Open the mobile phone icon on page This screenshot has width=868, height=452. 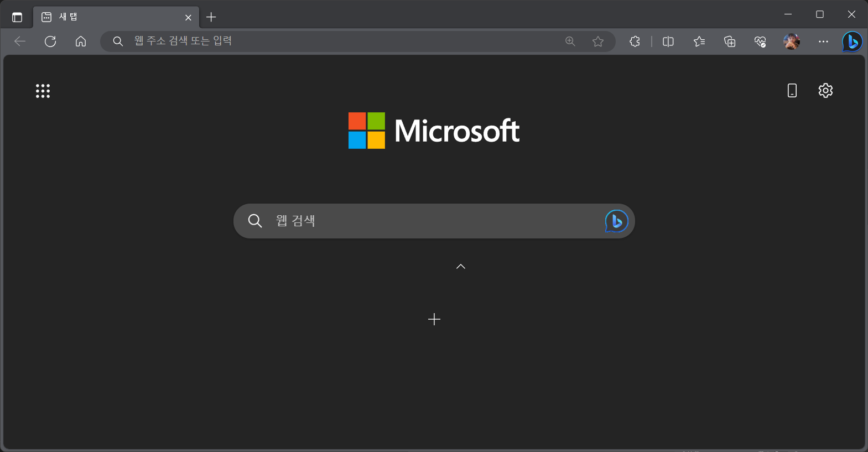(x=792, y=91)
